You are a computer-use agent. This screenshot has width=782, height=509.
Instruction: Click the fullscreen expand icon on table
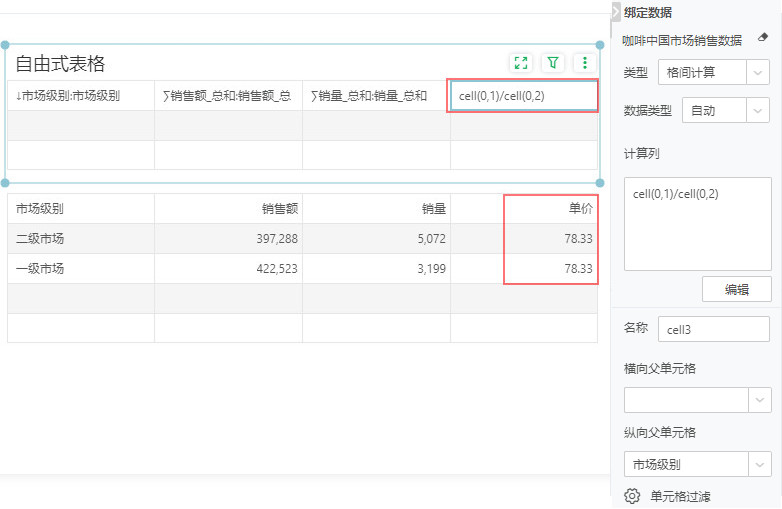[x=520, y=63]
